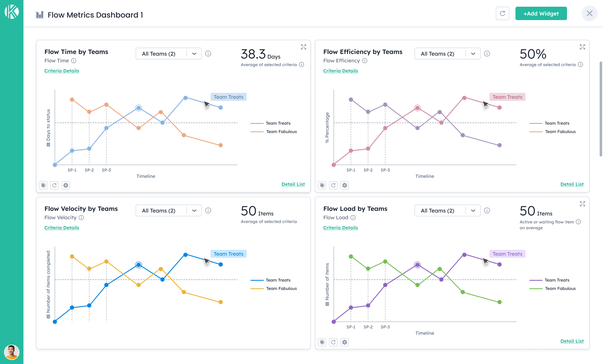The height and width of the screenshot is (364, 603).
Task: Click the history clock icon in Flow Time widget
Action: 43,185
